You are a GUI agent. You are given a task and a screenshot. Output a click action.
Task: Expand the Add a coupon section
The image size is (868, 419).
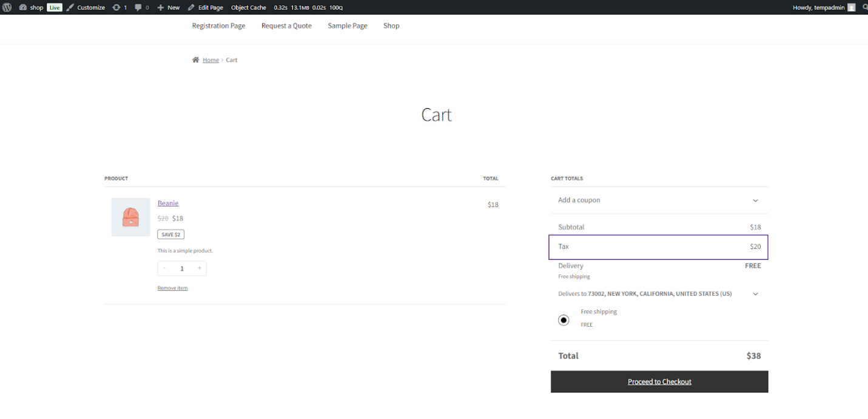point(755,200)
